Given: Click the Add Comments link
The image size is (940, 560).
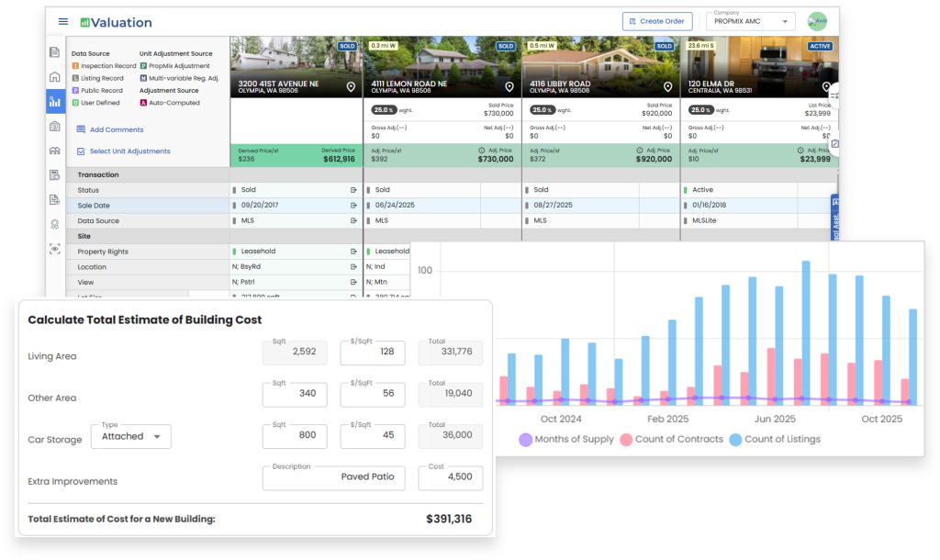Looking at the screenshot, I should coord(116,129).
